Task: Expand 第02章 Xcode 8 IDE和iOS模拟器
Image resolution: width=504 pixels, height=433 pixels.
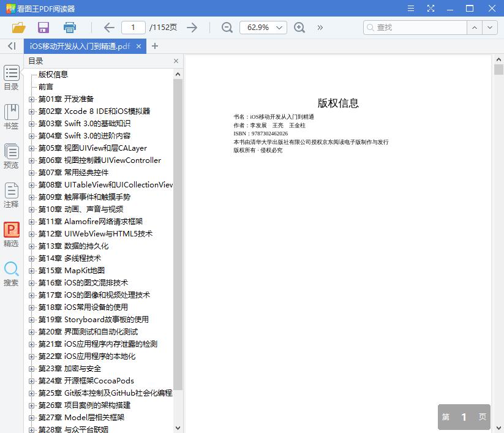Action: pos(31,111)
